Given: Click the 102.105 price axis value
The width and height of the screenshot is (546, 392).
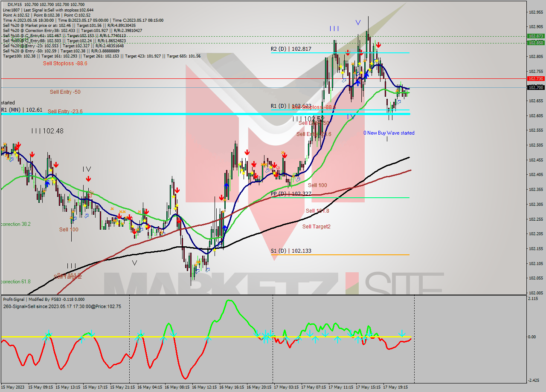Looking at the screenshot, I should (x=536, y=264).
